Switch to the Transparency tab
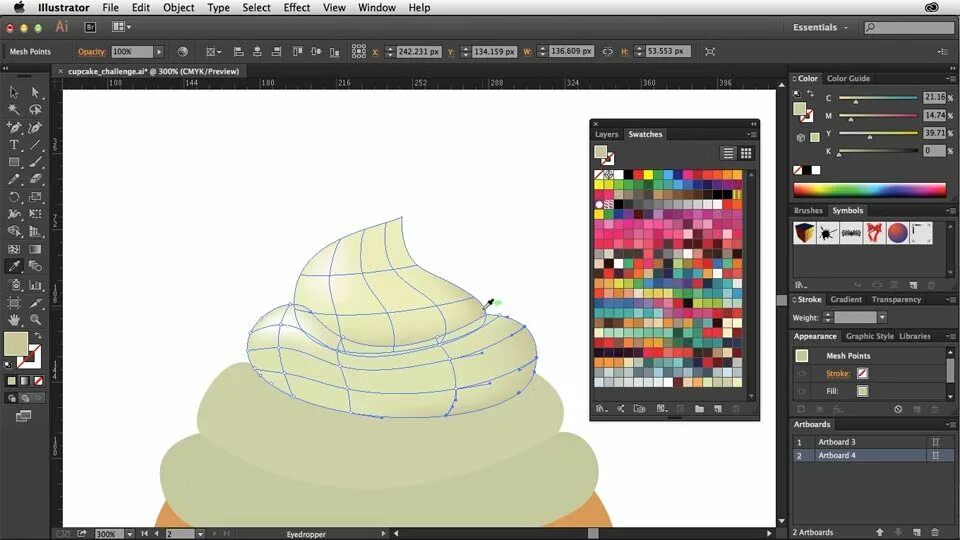Screen dimensions: 960x540 (x=896, y=299)
